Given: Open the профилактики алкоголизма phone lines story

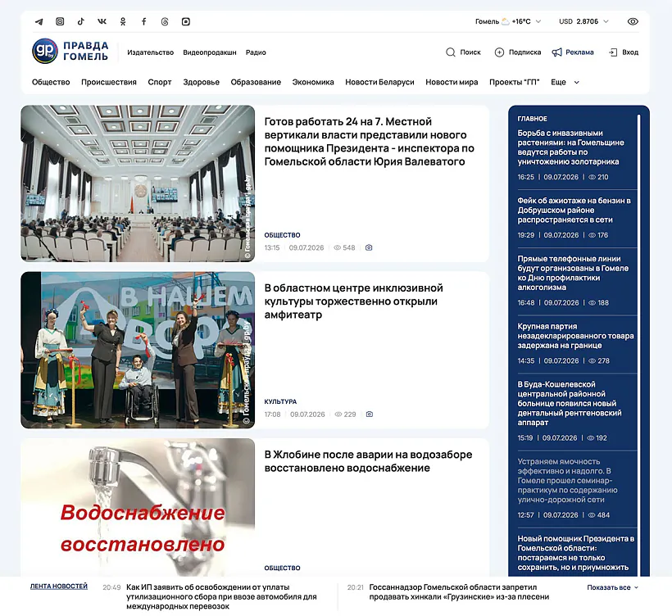Looking at the screenshot, I should point(573,273).
